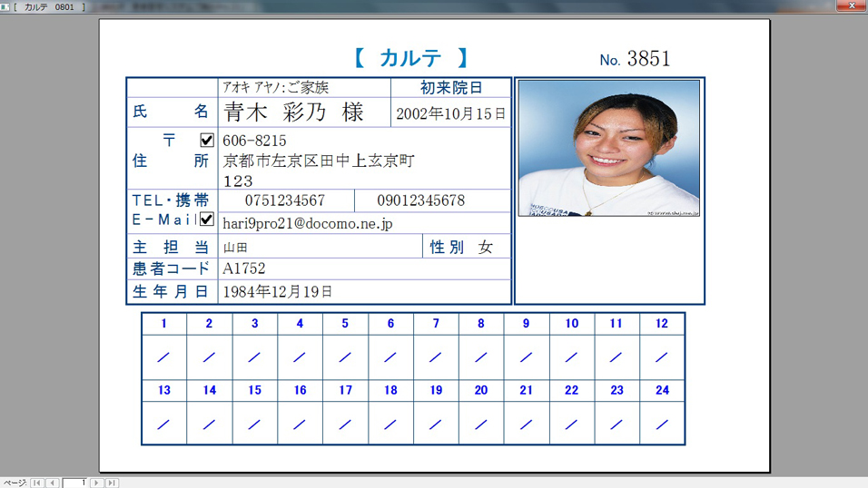Screen dimensions: 868x488
Task: Click the birth date 1984年12月19日
Action: click(x=278, y=291)
